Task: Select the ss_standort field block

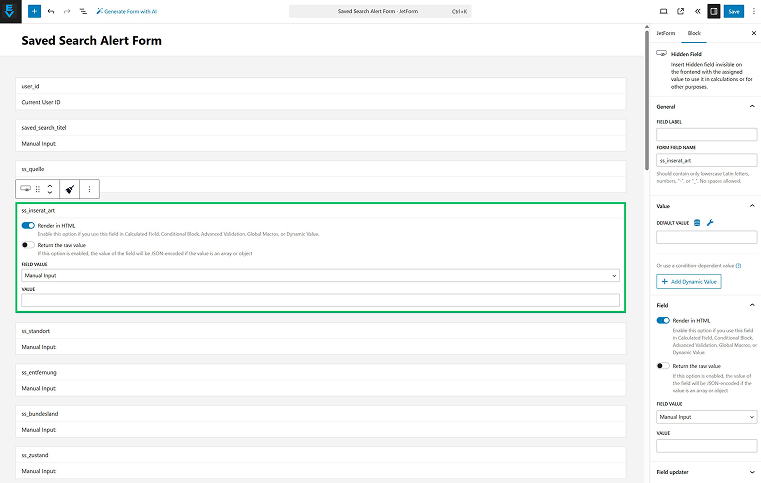Action: [320, 339]
